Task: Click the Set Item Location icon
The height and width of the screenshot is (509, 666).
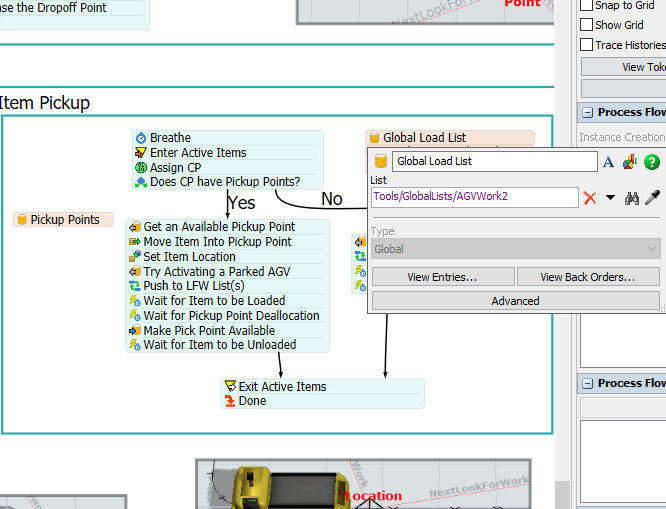Action: point(135,257)
